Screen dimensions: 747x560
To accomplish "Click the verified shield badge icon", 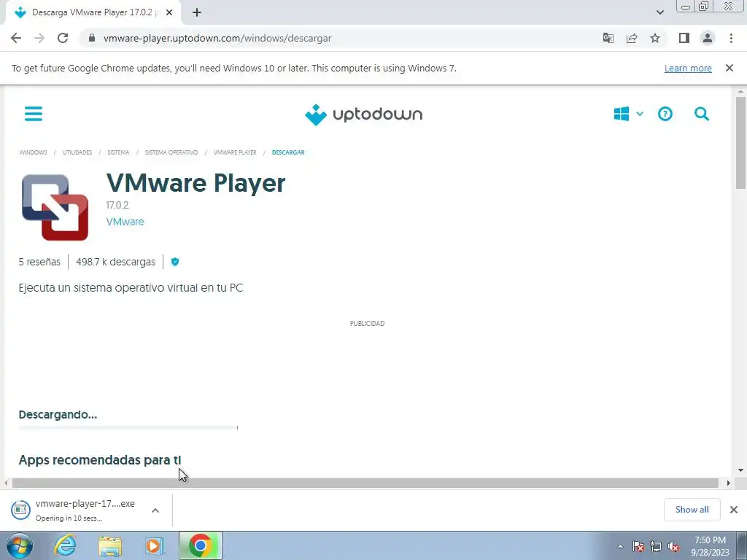I will (x=175, y=262).
